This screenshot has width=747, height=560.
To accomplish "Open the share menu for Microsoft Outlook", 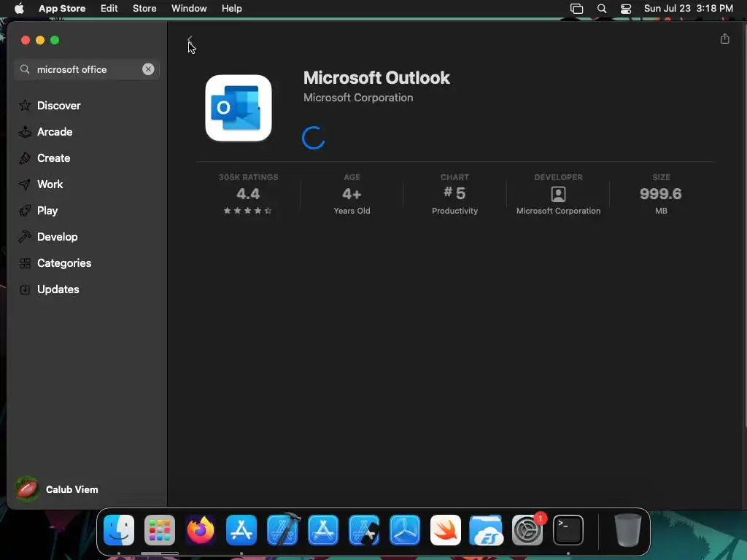I will (724, 39).
